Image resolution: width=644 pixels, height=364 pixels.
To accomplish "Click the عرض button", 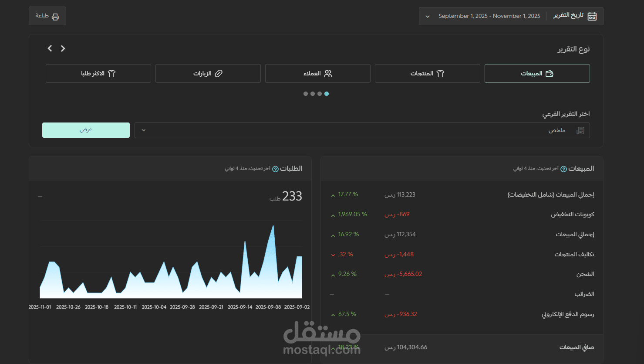I will click(86, 130).
